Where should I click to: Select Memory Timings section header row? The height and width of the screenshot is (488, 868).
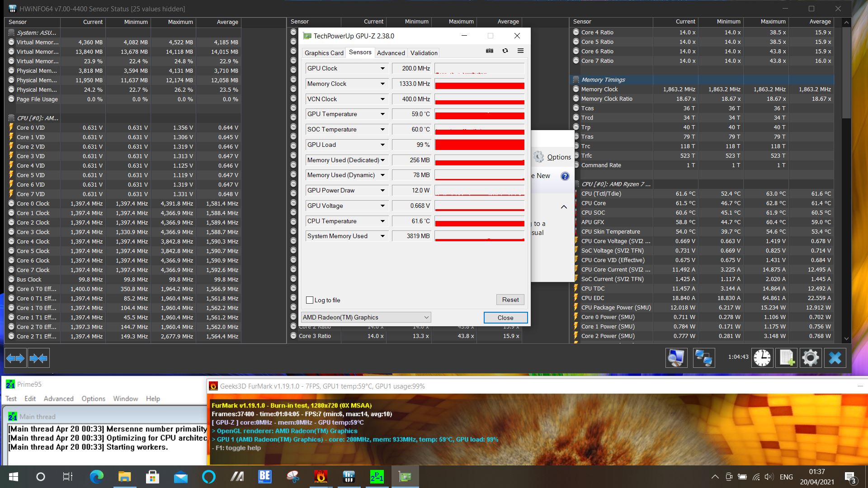[702, 80]
